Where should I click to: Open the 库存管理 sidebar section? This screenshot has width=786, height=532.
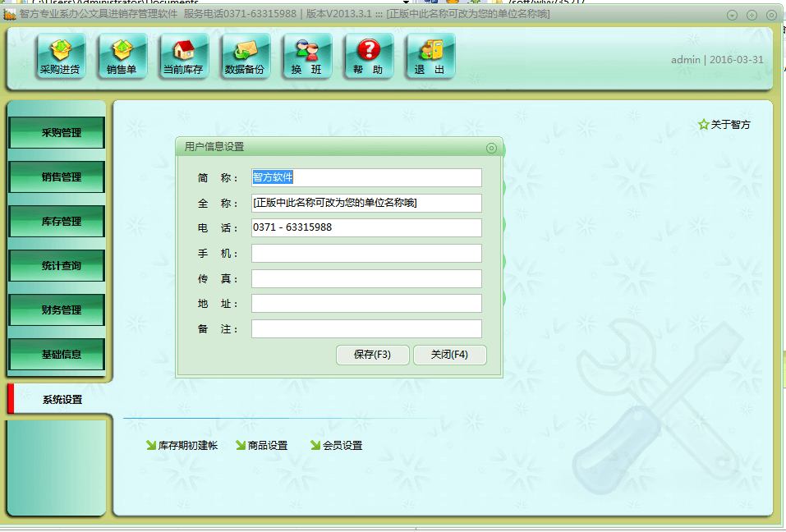(57, 222)
